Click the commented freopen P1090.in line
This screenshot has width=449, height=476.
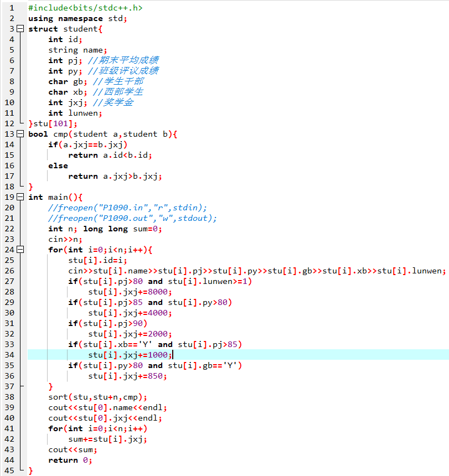pos(127,208)
